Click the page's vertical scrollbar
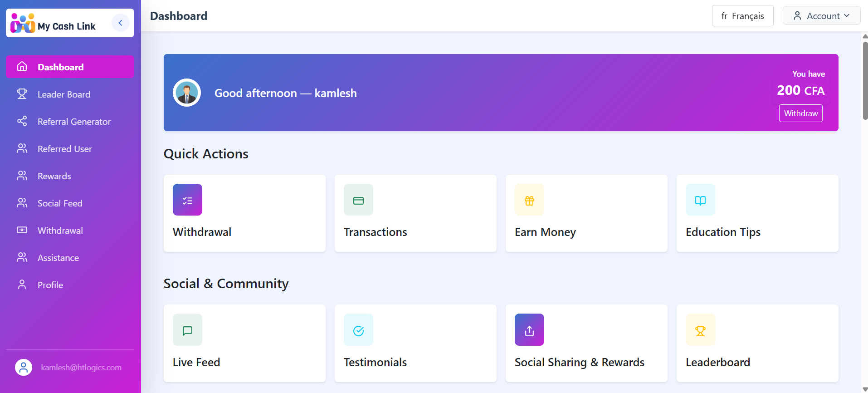Image resolution: width=868 pixels, height=393 pixels. [865, 82]
